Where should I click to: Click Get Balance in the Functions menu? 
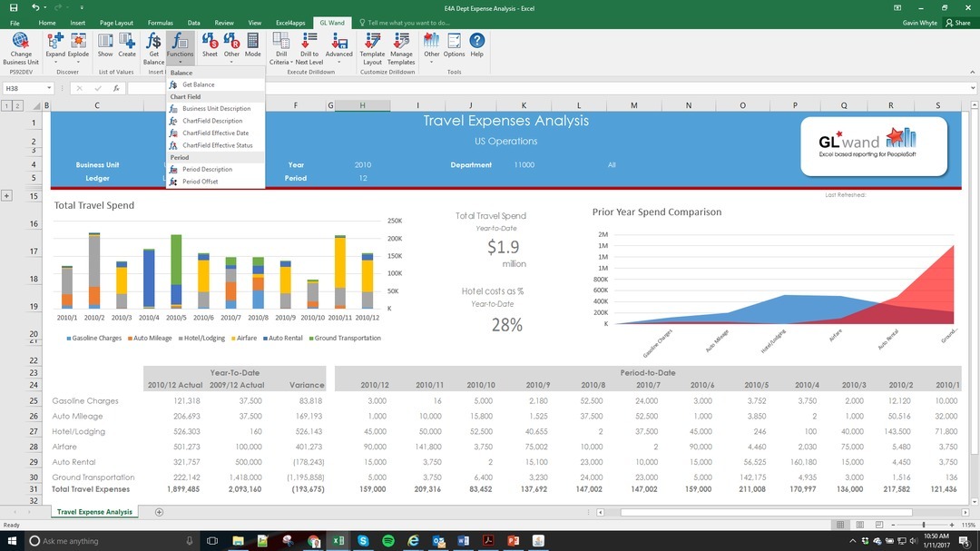(x=199, y=84)
